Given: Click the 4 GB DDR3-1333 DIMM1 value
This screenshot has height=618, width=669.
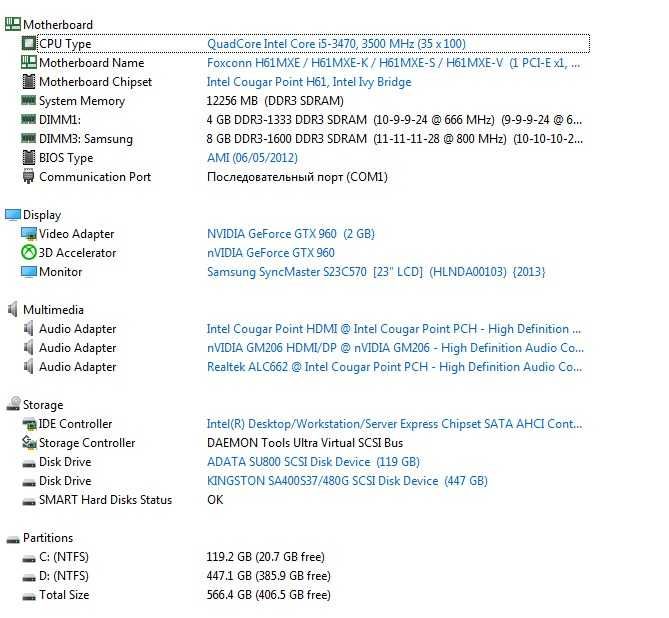Looking at the screenshot, I should coord(394,120).
